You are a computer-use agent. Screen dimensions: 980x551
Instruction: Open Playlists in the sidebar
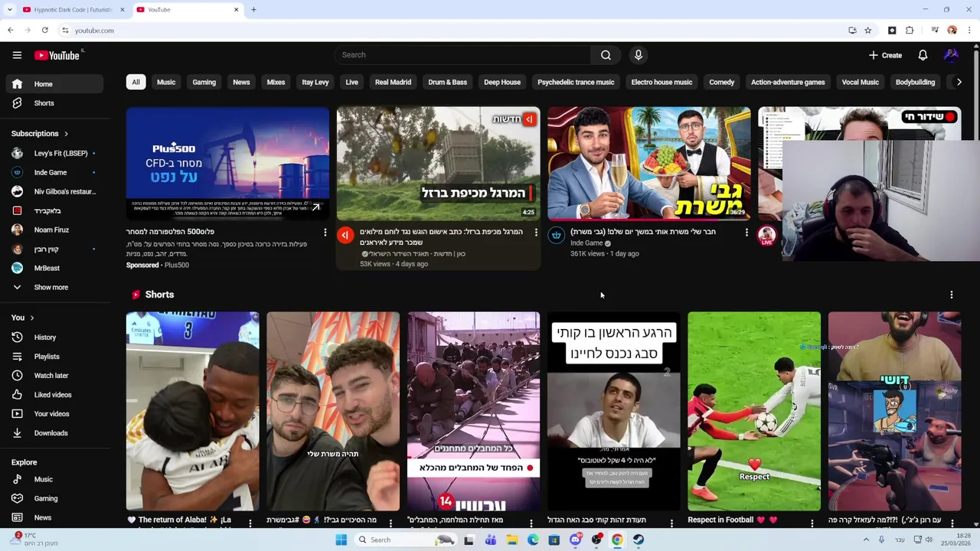pyautogui.click(x=54, y=357)
